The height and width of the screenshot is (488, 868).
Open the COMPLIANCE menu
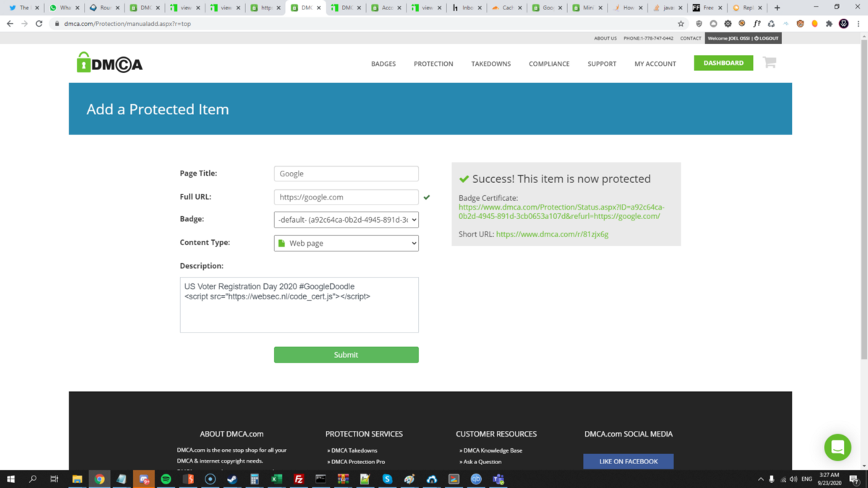[549, 64]
